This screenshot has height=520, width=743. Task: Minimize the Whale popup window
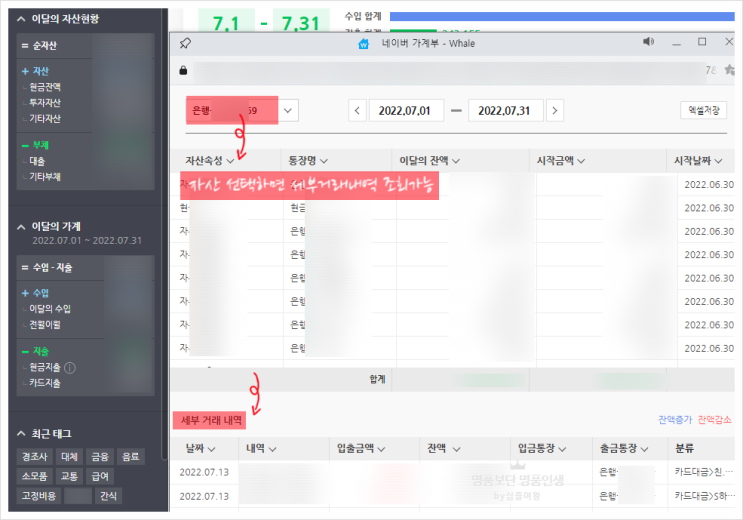(x=676, y=44)
